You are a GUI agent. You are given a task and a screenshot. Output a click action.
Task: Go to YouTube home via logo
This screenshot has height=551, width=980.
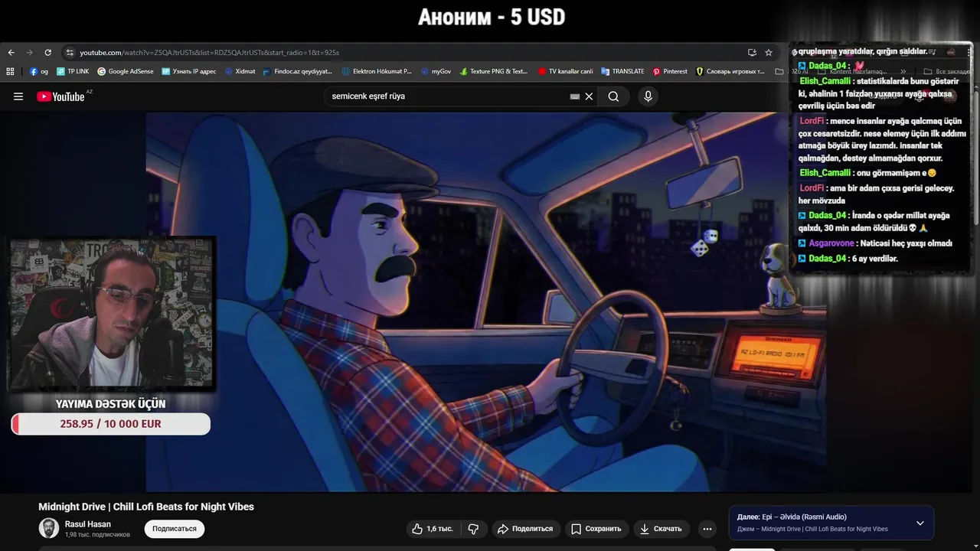(x=61, y=96)
